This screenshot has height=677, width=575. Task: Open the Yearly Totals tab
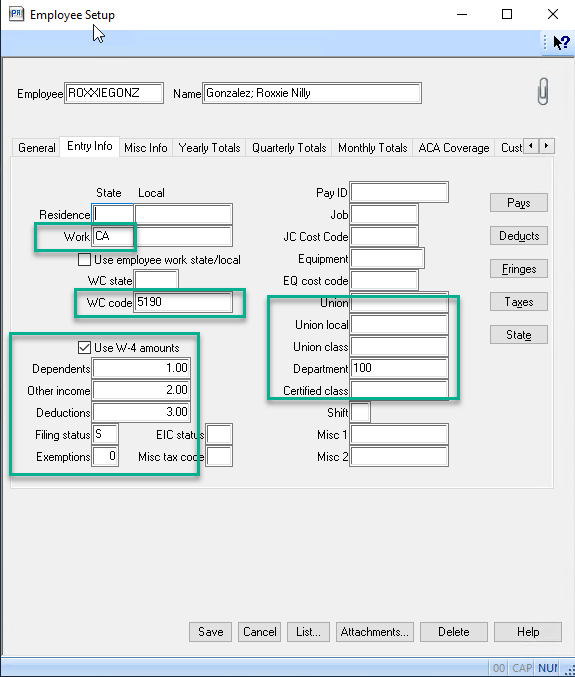pos(209,148)
